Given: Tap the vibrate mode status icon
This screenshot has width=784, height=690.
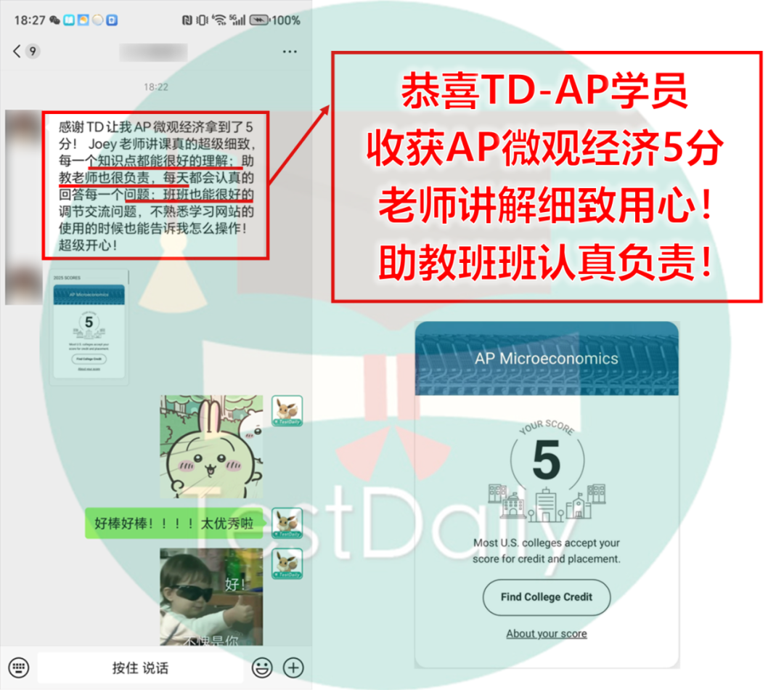Looking at the screenshot, I should pos(202,20).
